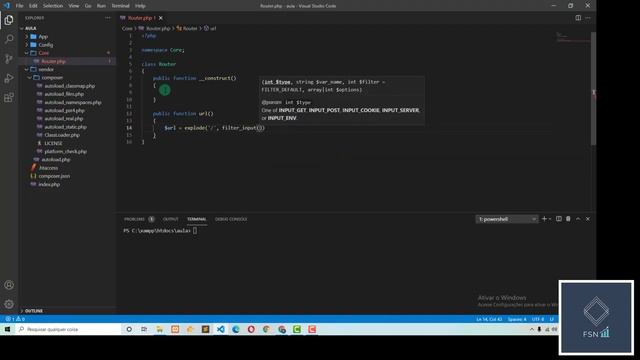Open autoload_real.php in the tree

tap(63, 119)
